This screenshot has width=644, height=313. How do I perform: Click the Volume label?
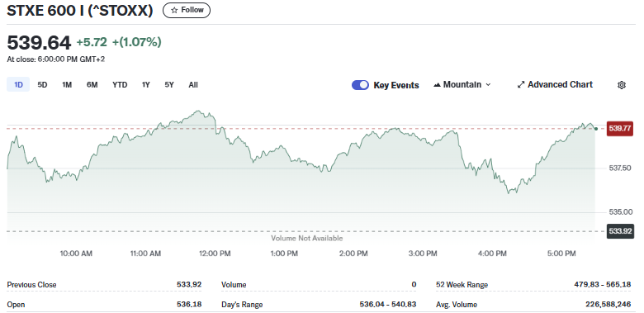click(x=234, y=285)
